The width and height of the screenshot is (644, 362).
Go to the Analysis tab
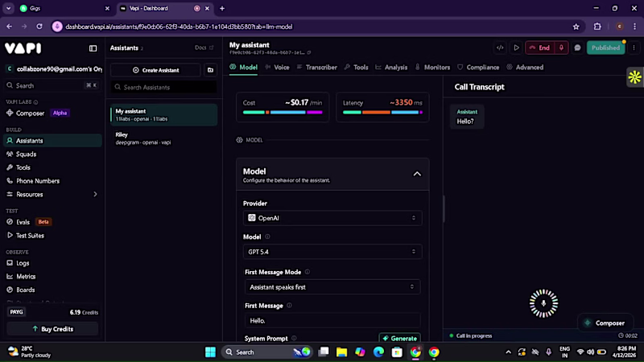coord(391,67)
